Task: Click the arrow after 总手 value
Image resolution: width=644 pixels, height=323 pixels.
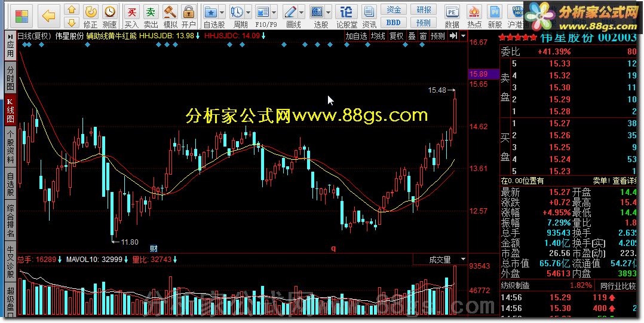Action: pos(60,260)
